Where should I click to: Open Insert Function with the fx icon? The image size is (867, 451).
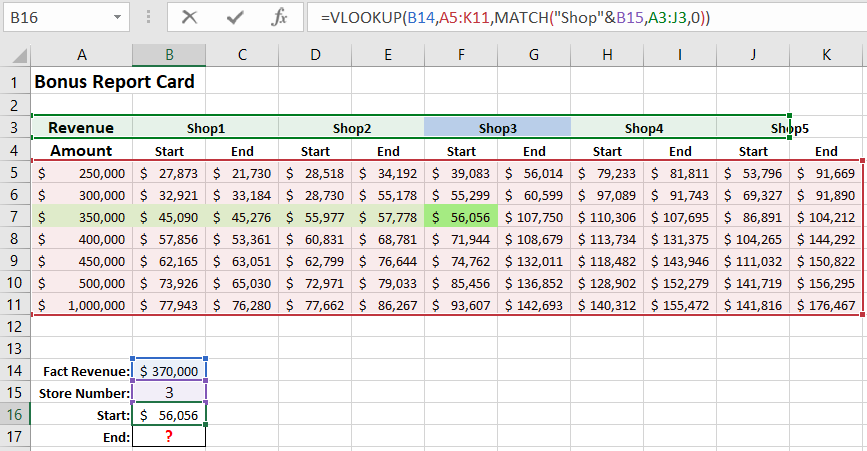pyautogui.click(x=281, y=17)
